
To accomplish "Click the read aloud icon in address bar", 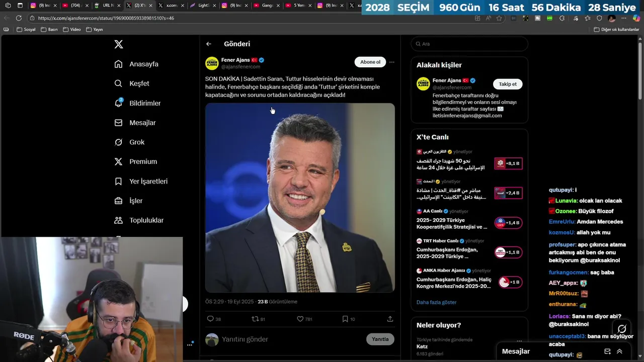I will point(488,18).
